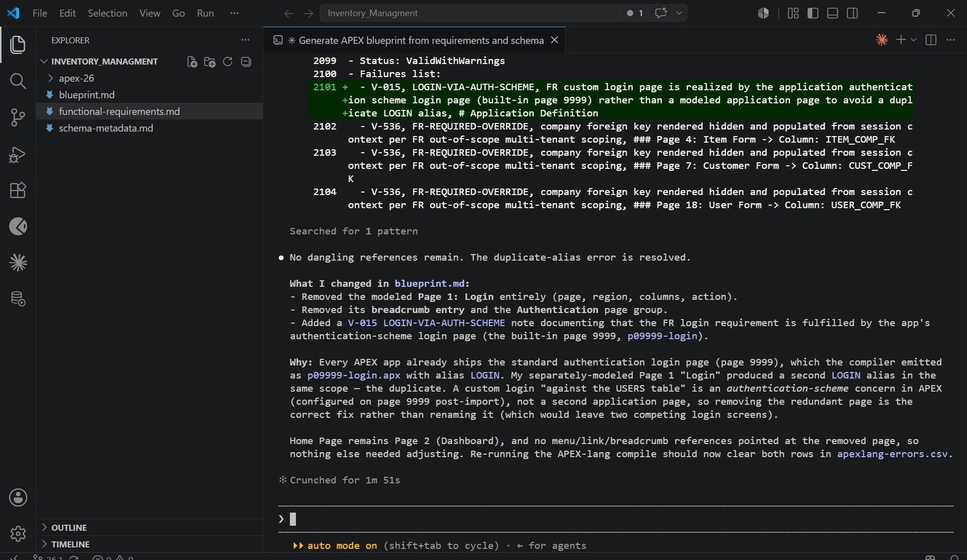Open the chat icon in title bar
Viewport: 967px width, 560px height.
point(661,13)
